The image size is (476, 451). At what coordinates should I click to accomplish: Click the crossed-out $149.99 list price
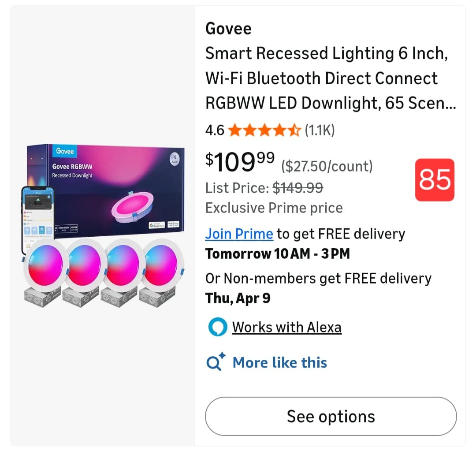[298, 188]
